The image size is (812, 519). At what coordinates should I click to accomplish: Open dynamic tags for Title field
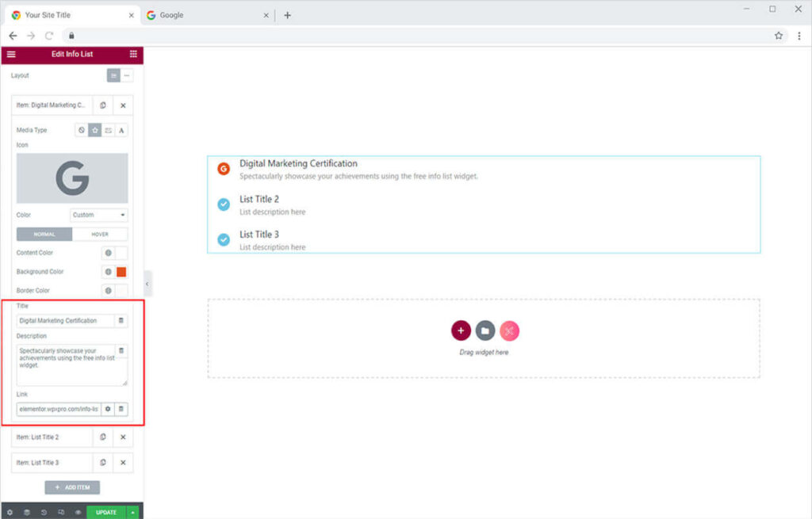tap(121, 321)
